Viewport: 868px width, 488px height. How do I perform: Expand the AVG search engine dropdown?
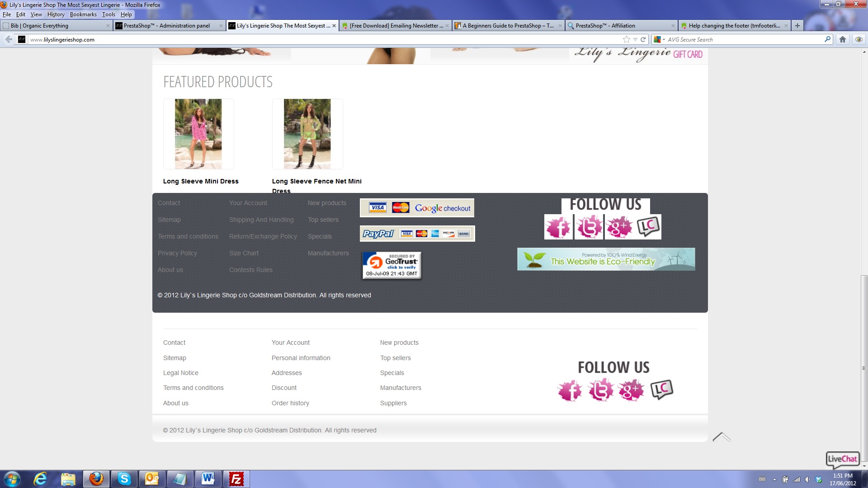click(664, 39)
